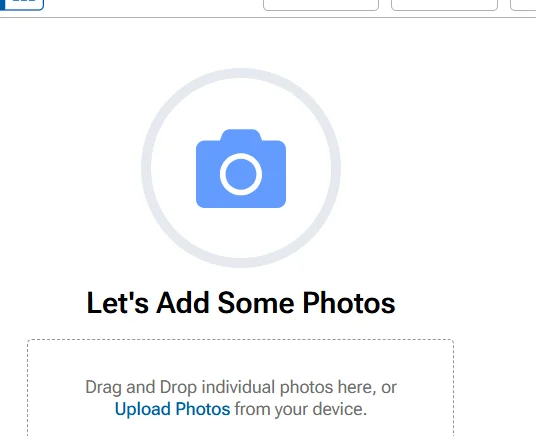Click the horizontal divider below the top bar

tap(268, 17)
